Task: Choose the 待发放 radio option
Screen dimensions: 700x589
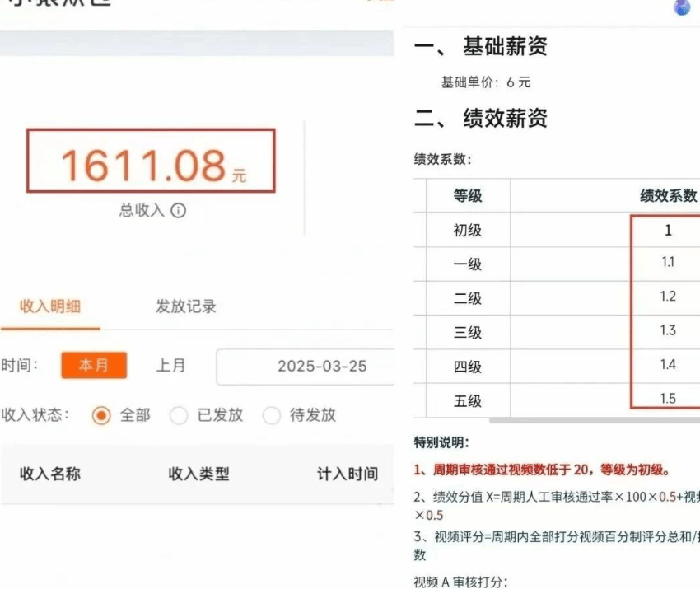Action: [x=272, y=415]
